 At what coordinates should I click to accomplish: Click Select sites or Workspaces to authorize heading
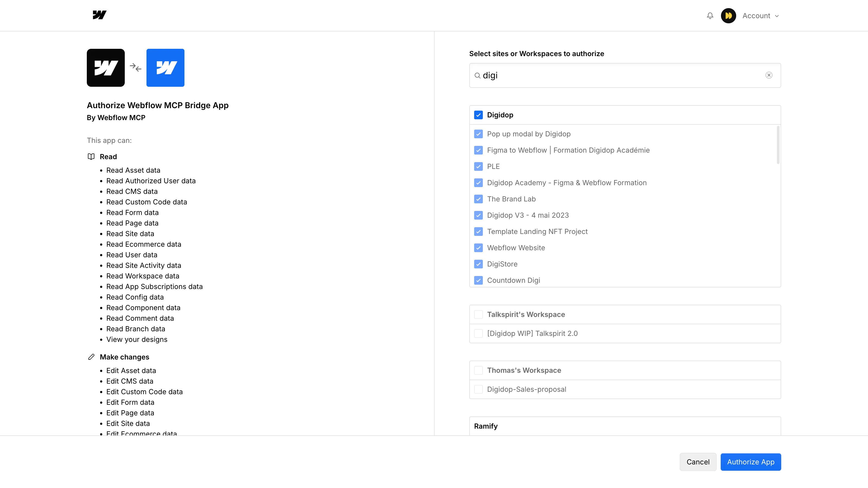(537, 54)
